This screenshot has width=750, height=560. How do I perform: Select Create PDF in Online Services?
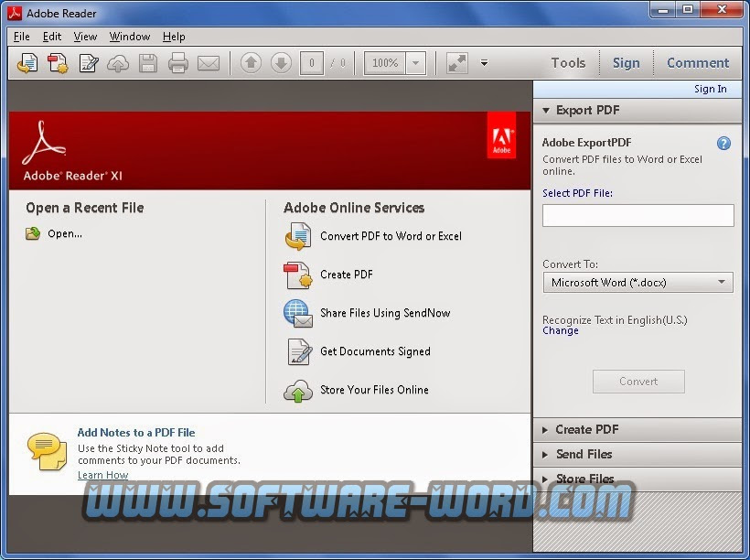pyautogui.click(x=347, y=275)
